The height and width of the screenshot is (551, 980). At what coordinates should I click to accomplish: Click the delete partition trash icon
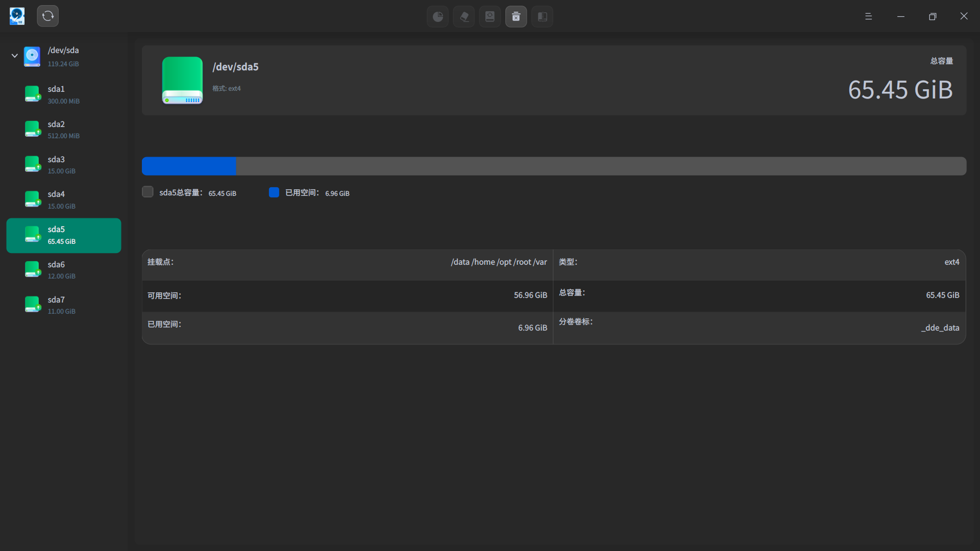tap(516, 17)
